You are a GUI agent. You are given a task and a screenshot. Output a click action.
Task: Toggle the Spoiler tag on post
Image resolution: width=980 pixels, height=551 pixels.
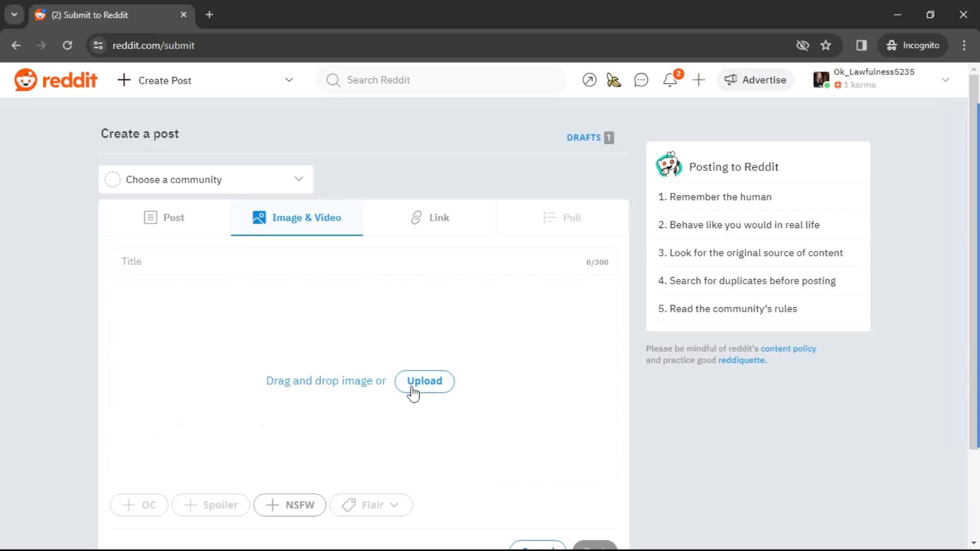(x=211, y=505)
